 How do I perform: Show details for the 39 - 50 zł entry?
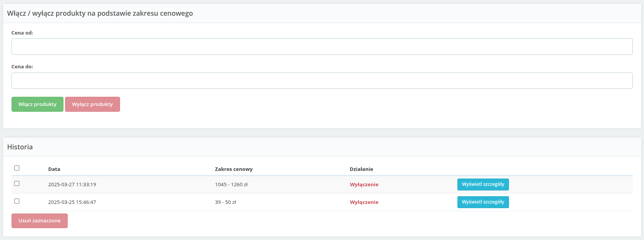pyautogui.click(x=483, y=202)
